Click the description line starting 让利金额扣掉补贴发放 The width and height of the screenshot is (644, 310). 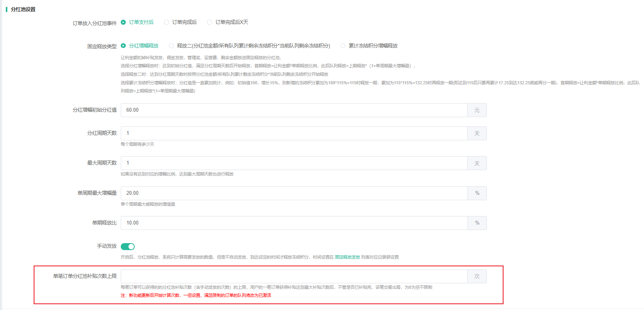click(x=201, y=58)
